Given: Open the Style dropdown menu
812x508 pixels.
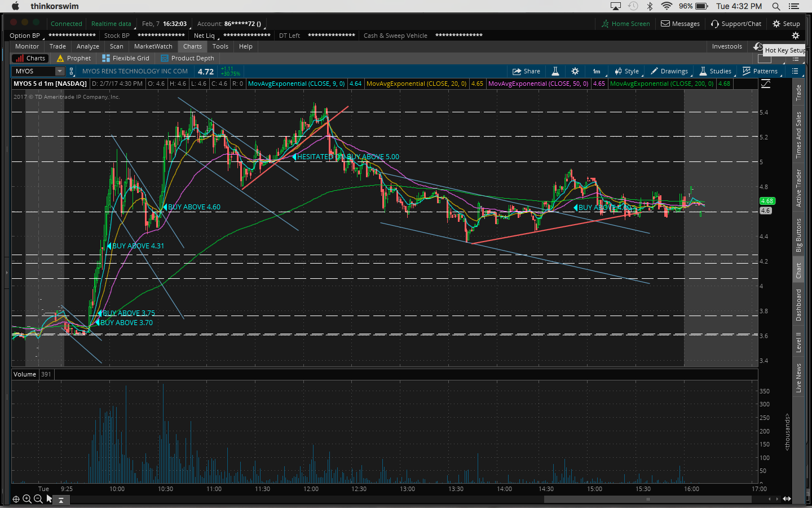Looking at the screenshot, I should 627,71.
